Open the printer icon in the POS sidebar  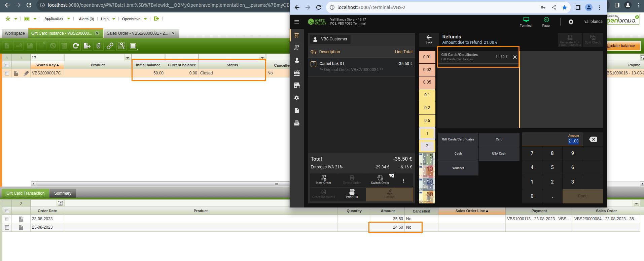297,123
